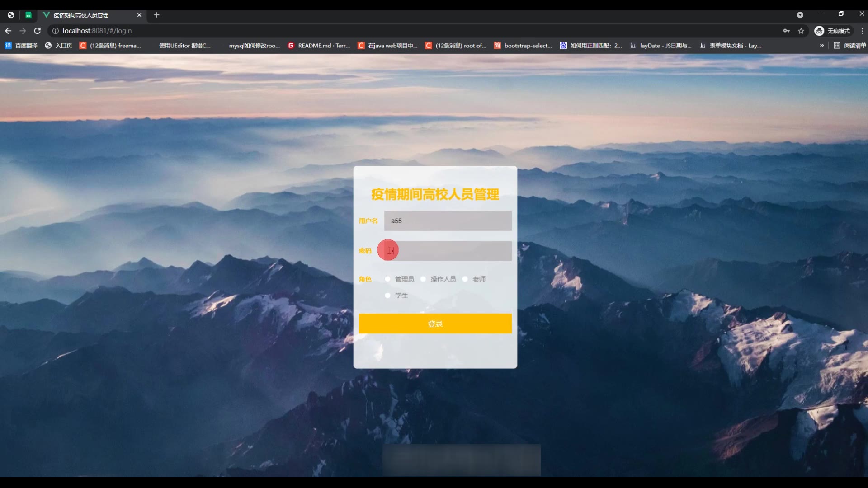868x488 pixels.
Task: Select the 老师 role radio button
Action: pos(465,279)
